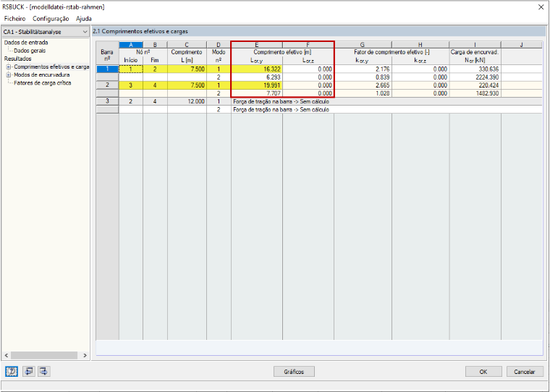Close the RSBUCK window
This screenshot has height=392, width=550.
[x=541, y=7]
